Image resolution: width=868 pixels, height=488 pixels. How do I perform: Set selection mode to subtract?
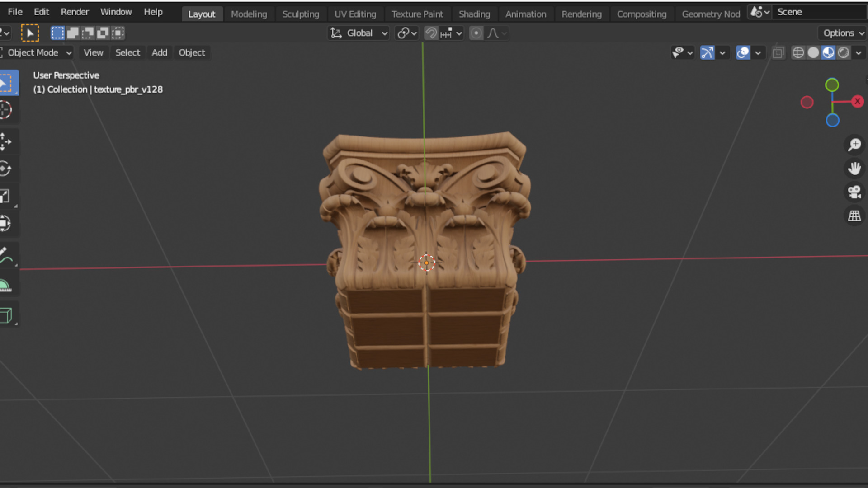[88, 33]
